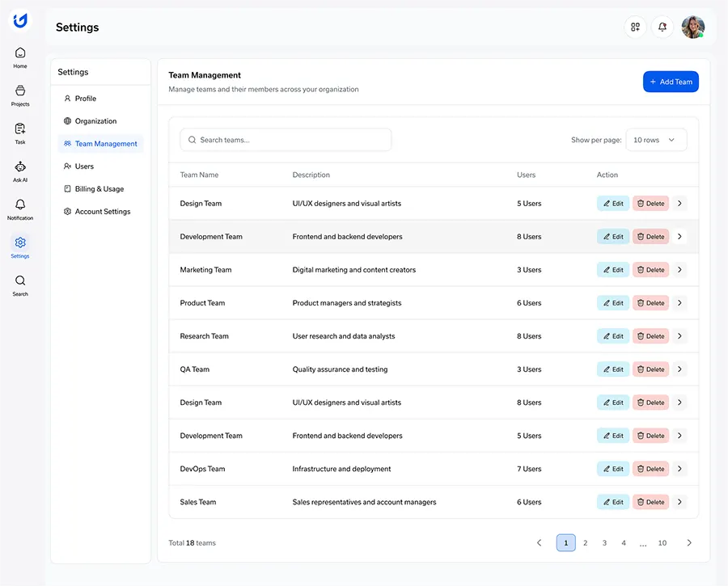This screenshot has width=728, height=586.
Task: Open the Task icon in sidebar
Action: tap(20, 133)
